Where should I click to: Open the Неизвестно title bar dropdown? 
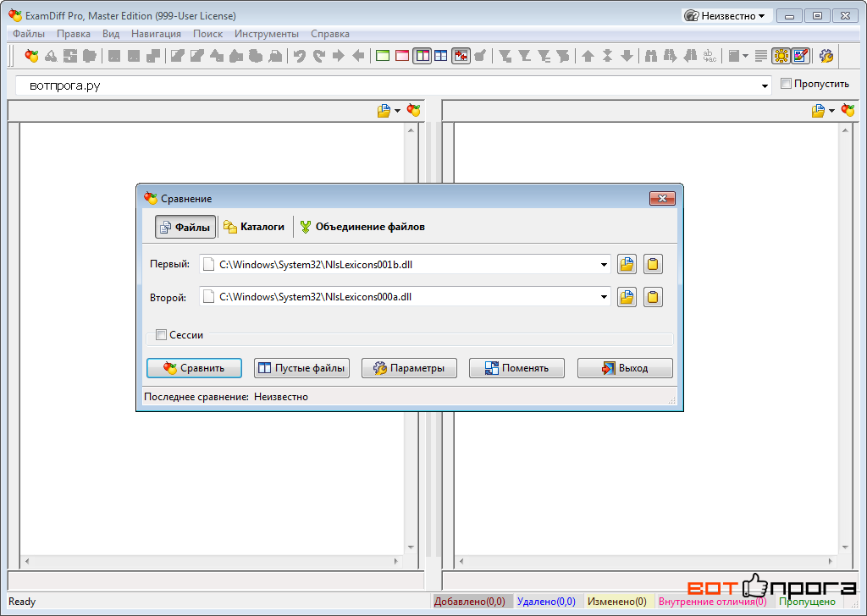725,16
